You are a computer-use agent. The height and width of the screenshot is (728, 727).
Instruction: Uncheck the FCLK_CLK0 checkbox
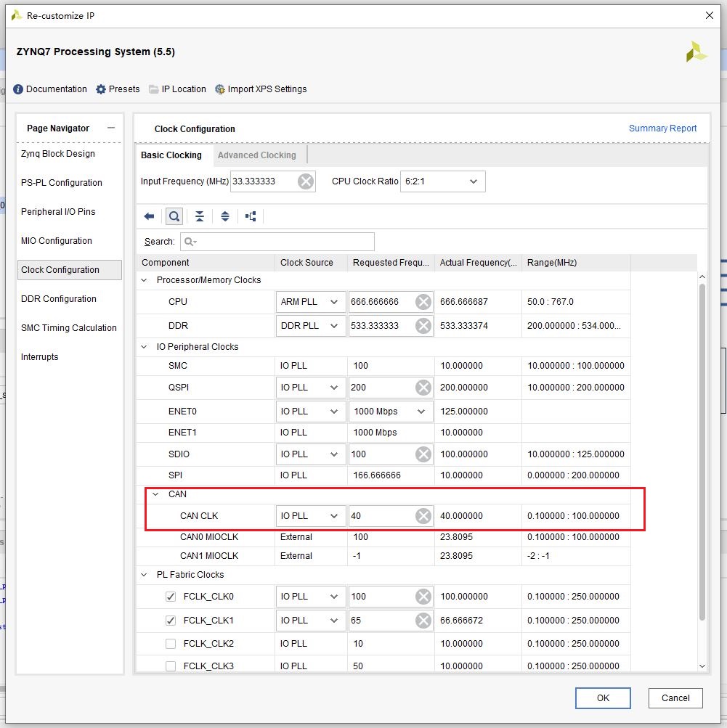171,597
